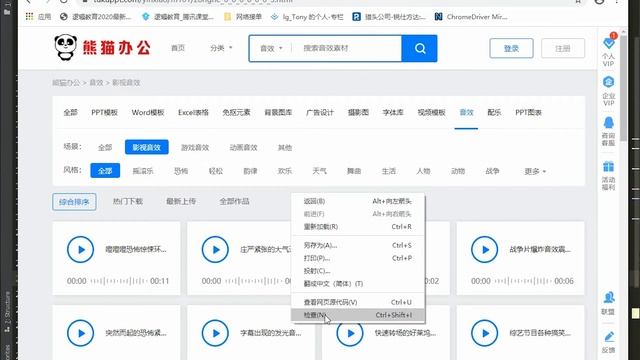Choose 打印 from the context menu
The image size is (640, 360).
[358, 258]
